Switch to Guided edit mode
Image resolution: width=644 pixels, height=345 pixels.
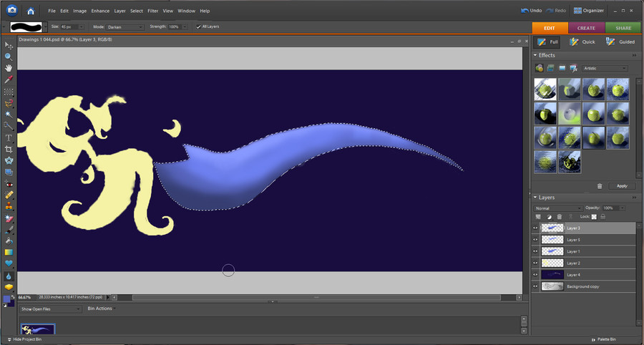tap(620, 42)
